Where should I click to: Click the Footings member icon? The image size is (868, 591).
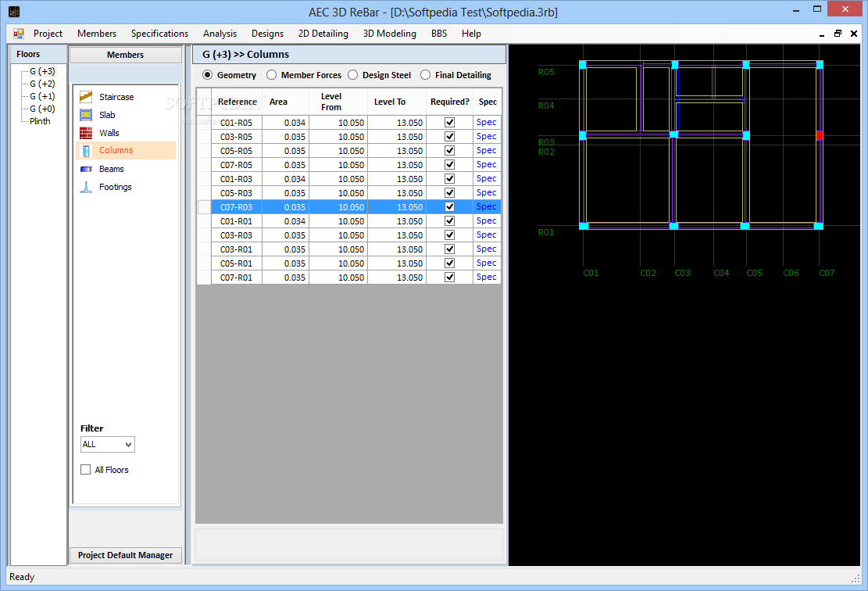(x=86, y=187)
